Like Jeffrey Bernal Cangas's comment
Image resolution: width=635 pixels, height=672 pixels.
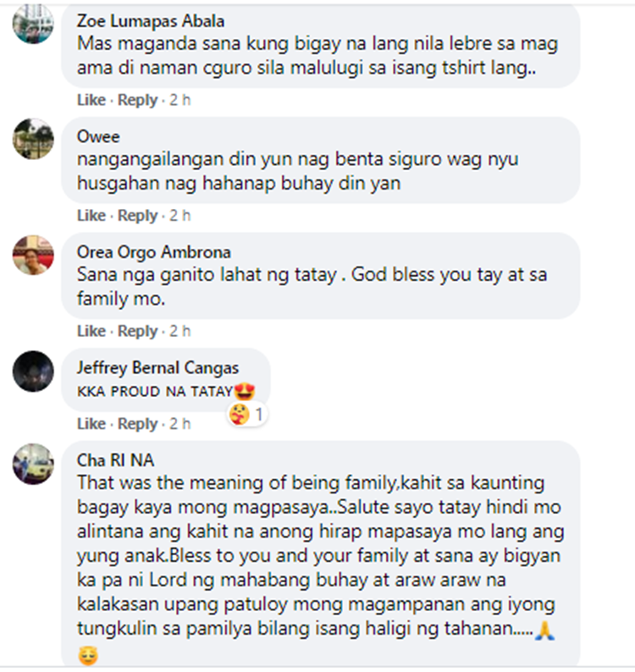point(91,423)
